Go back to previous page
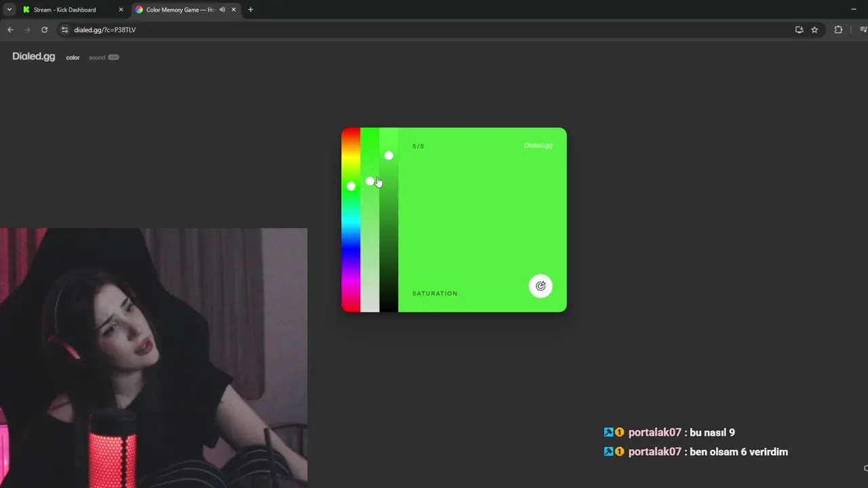 10,30
